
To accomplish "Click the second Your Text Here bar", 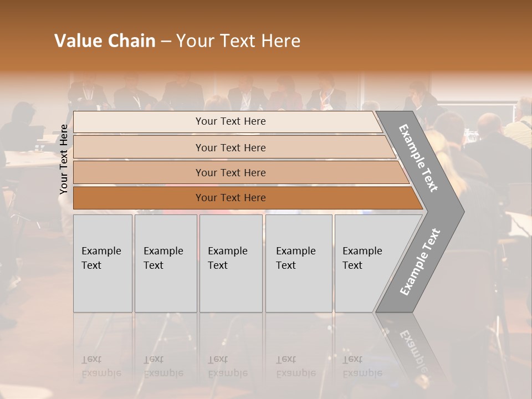I will click(x=230, y=147).
